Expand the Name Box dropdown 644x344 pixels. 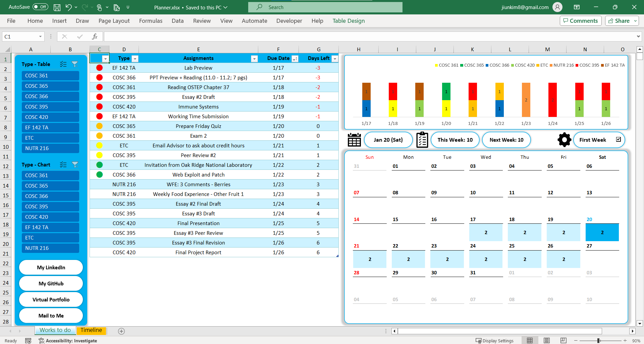tap(40, 37)
